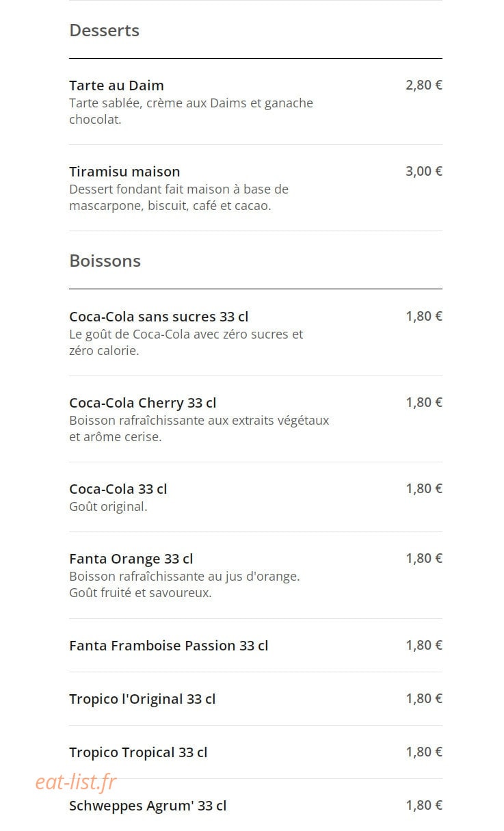Click the Boissons section heading
The height and width of the screenshot is (831, 504).
[105, 261]
